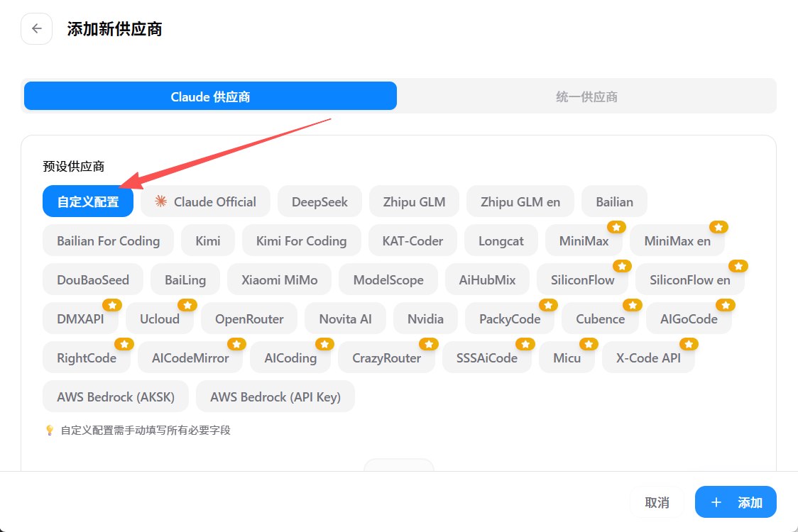This screenshot has height=532, width=798.
Task: Select the Bailian preset
Action: (x=614, y=201)
